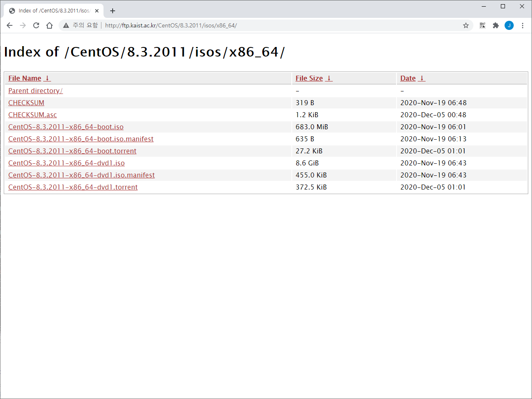Open the Chrome three-dot menu
The width and height of the screenshot is (532, 399).
522,25
